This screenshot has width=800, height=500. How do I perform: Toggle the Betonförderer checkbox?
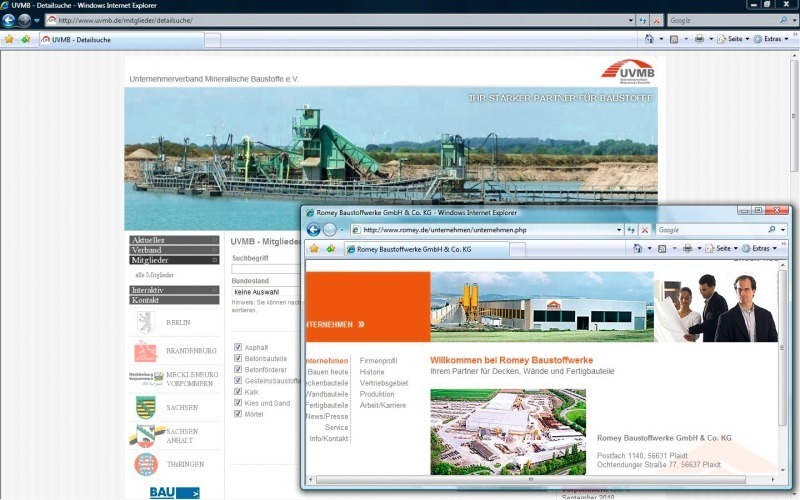[x=238, y=369]
